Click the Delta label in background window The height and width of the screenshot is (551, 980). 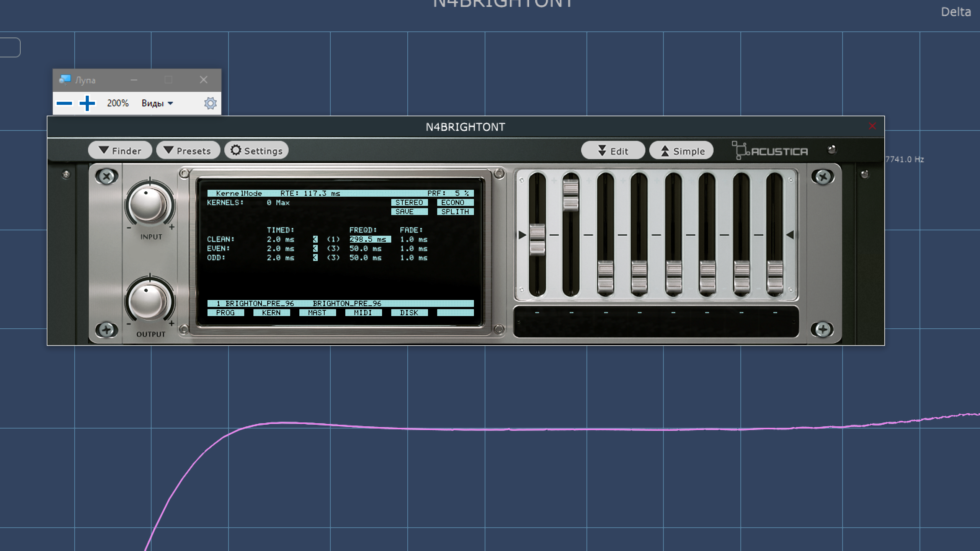956,12
